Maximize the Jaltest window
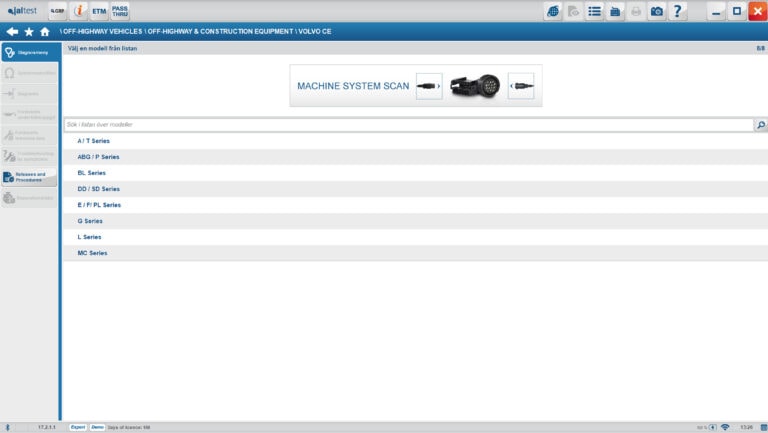 (x=737, y=11)
